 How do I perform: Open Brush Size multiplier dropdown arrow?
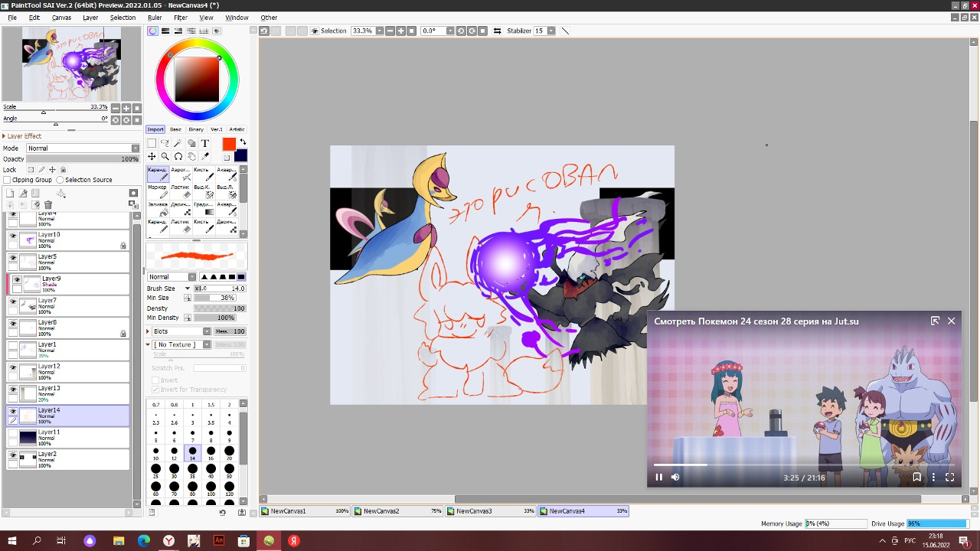click(x=188, y=289)
